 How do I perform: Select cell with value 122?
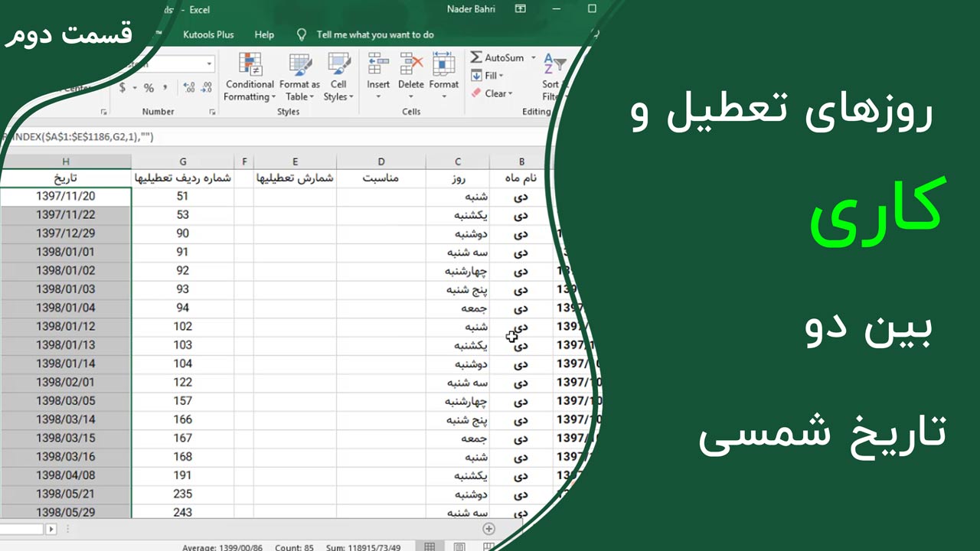tap(182, 382)
